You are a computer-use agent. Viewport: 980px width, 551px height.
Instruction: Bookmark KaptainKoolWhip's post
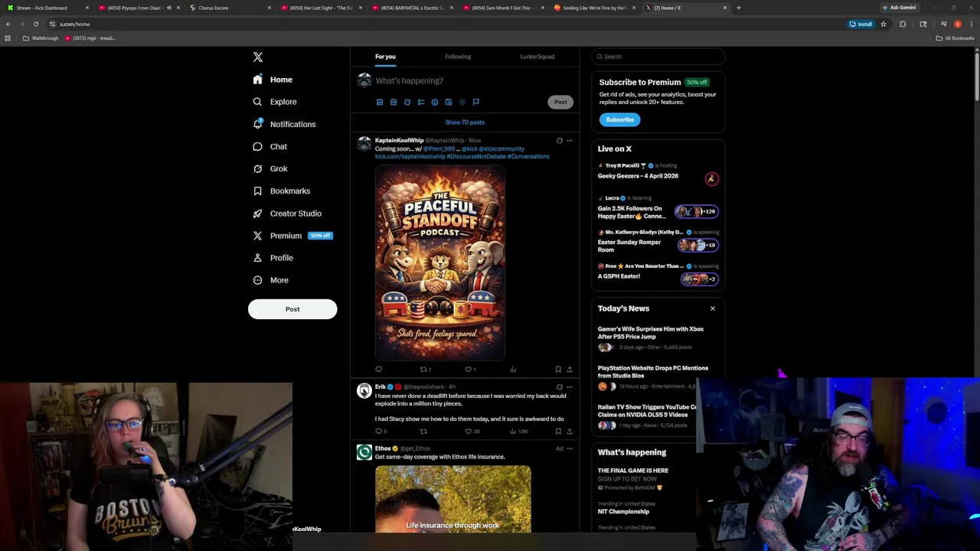pos(558,370)
